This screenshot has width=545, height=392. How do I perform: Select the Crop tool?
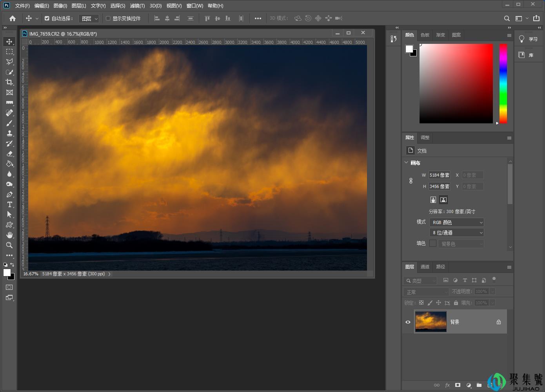click(9, 82)
